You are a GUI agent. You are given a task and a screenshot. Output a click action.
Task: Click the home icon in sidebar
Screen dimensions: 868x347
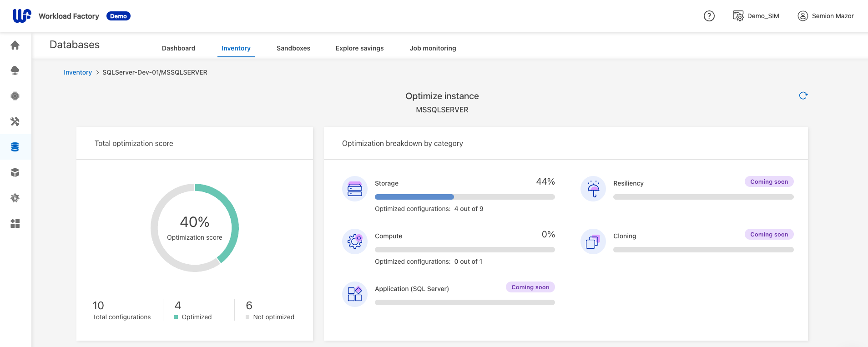tap(15, 45)
